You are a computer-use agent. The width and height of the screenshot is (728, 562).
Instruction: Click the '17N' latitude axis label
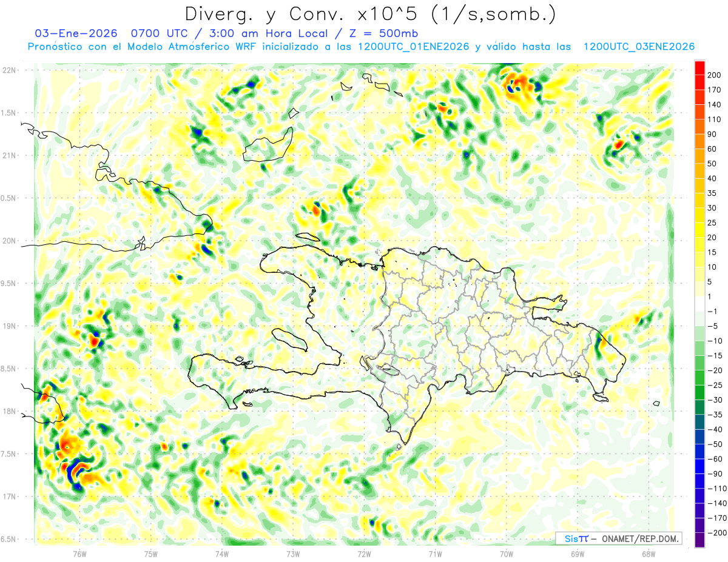(9, 497)
